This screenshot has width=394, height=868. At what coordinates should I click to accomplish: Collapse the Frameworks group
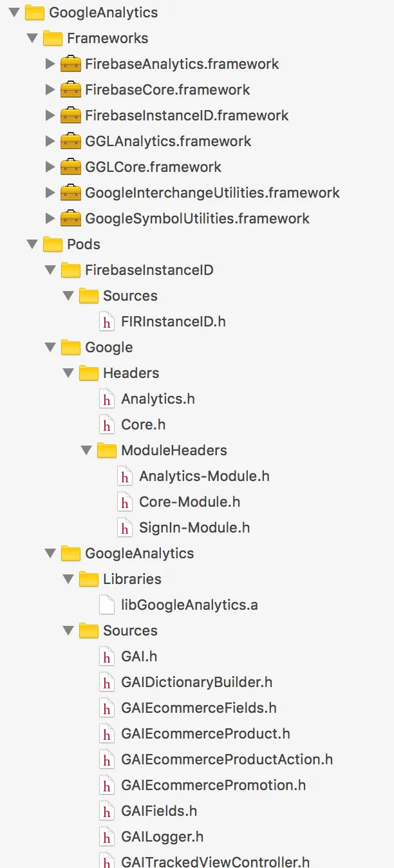[x=32, y=38]
